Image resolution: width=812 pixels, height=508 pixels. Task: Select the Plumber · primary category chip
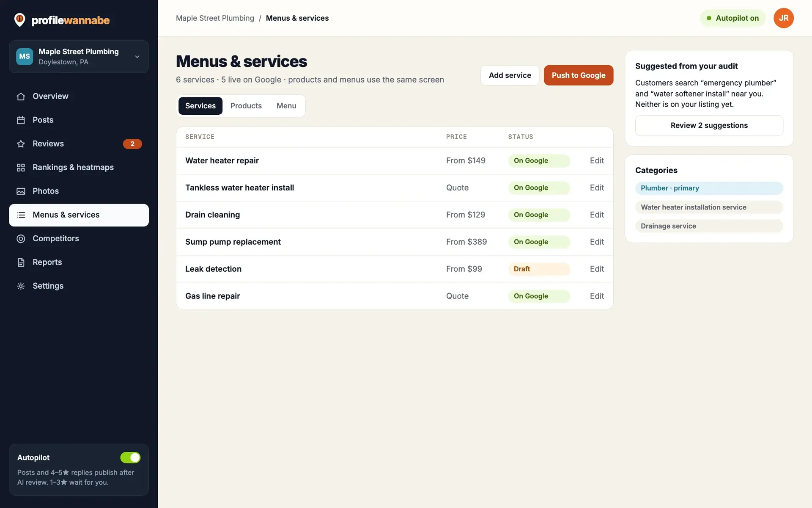coord(709,188)
